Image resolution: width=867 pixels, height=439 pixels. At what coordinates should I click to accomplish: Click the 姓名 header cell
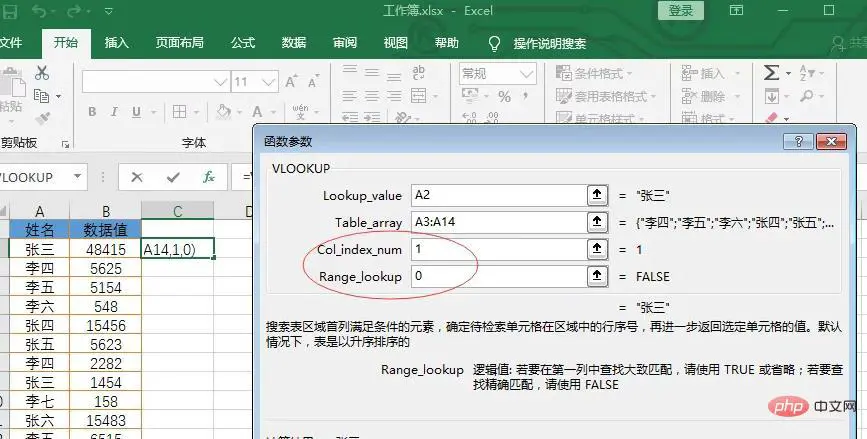(40, 229)
